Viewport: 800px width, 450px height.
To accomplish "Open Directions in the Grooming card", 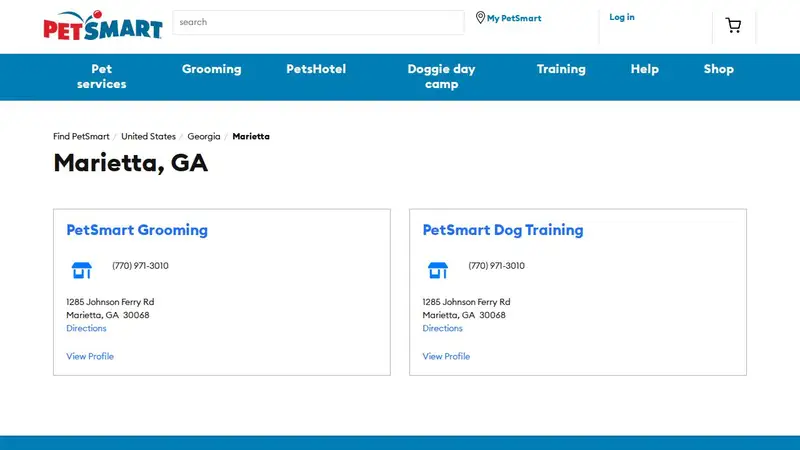I will (86, 328).
